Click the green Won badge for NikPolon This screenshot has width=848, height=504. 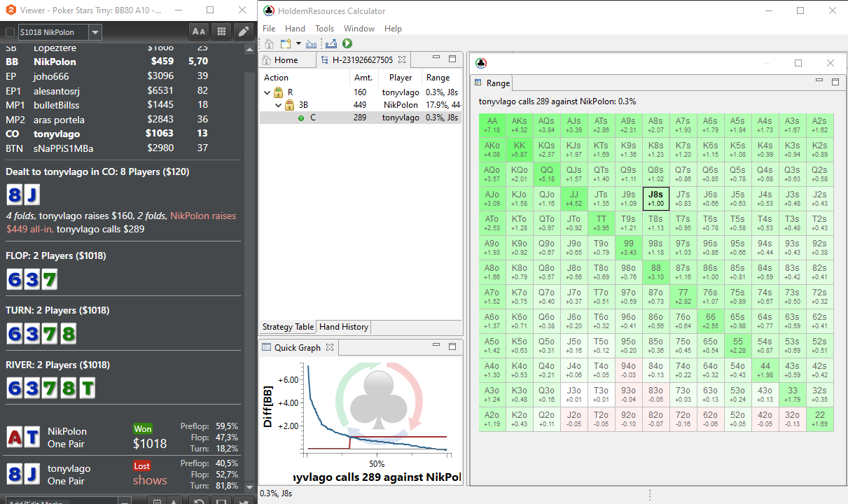[x=143, y=428]
